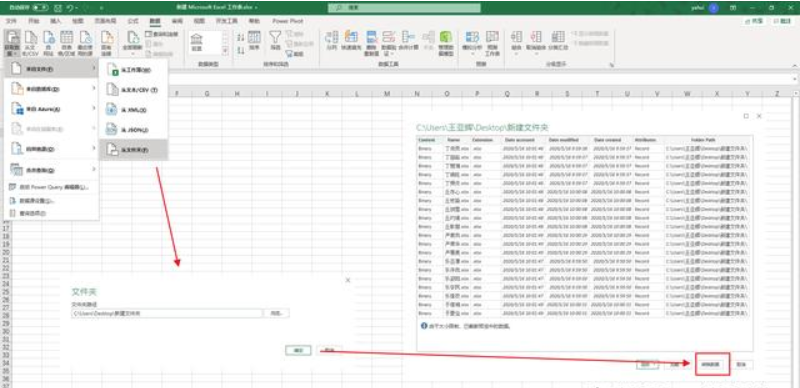
Task: Click the Group icon in outline group
Action: coord(516,40)
